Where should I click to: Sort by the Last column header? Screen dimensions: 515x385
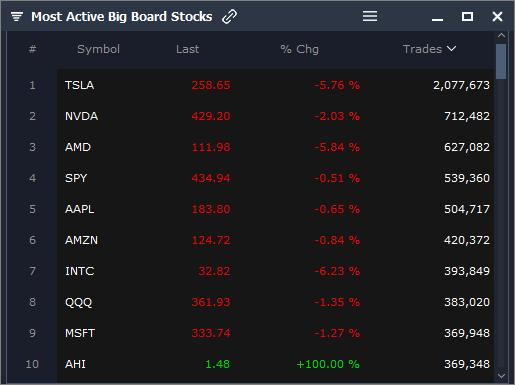pyautogui.click(x=187, y=49)
